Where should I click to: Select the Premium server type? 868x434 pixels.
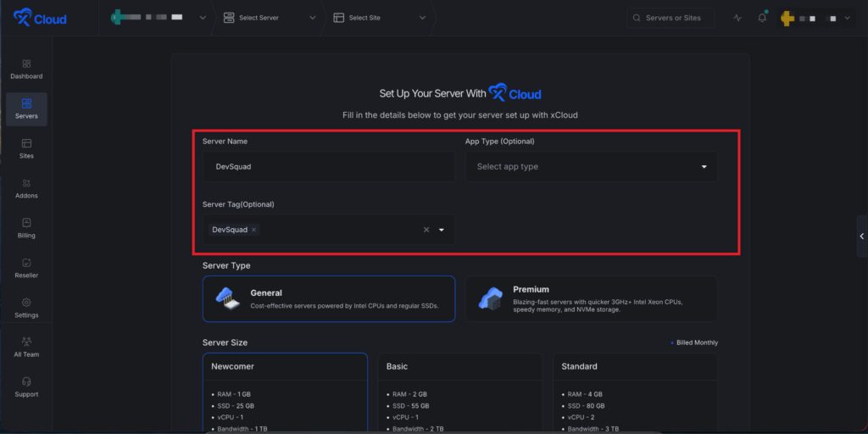tap(591, 298)
